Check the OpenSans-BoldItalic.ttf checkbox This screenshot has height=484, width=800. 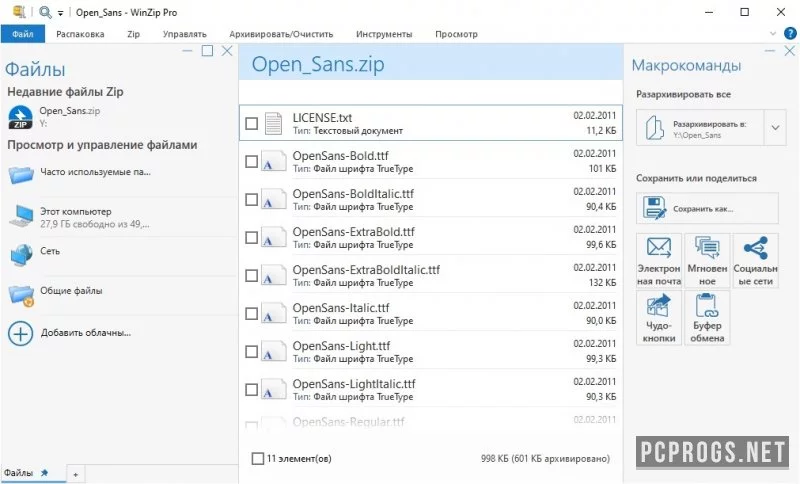click(252, 199)
